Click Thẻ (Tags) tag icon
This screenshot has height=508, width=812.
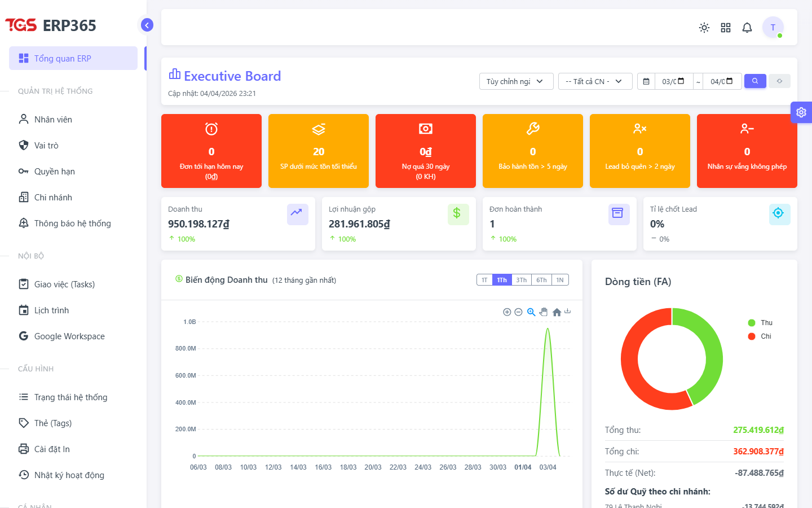[24, 423]
